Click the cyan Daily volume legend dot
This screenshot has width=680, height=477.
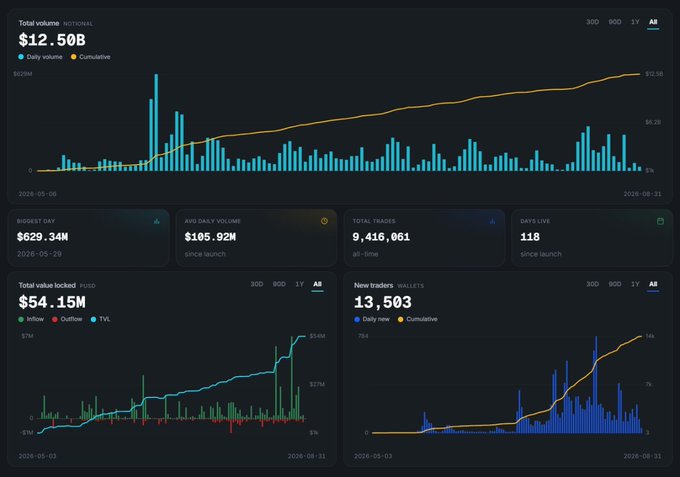21,57
